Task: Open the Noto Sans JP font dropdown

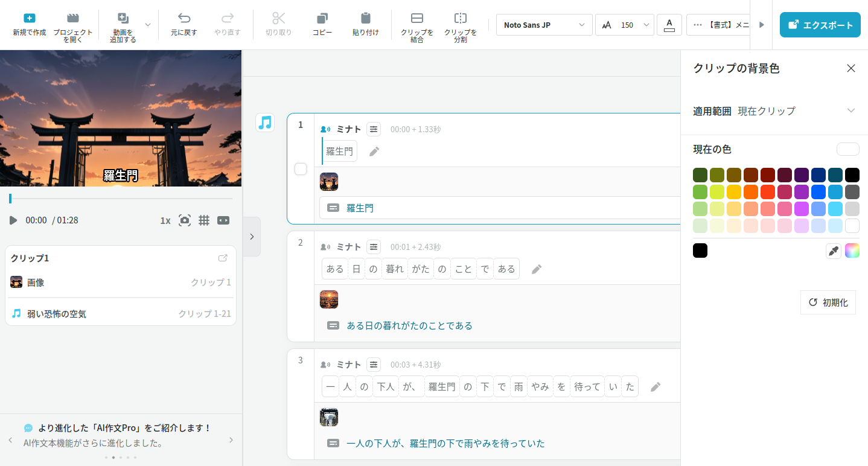Action: point(543,25)
